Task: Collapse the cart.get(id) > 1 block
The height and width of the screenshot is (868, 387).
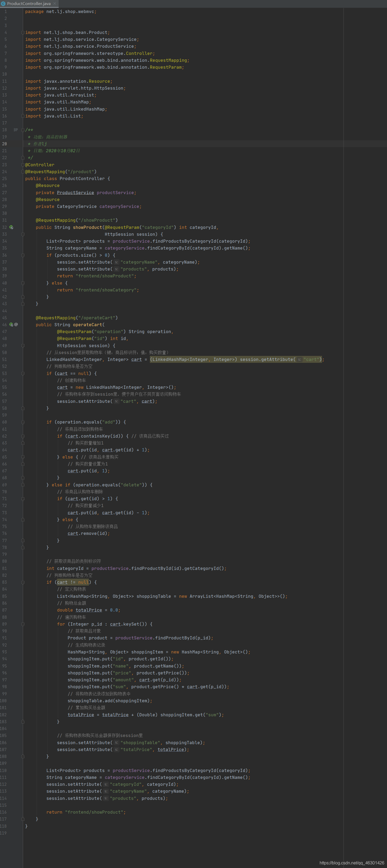Action: pyautogui.click(x=23, y=499)
